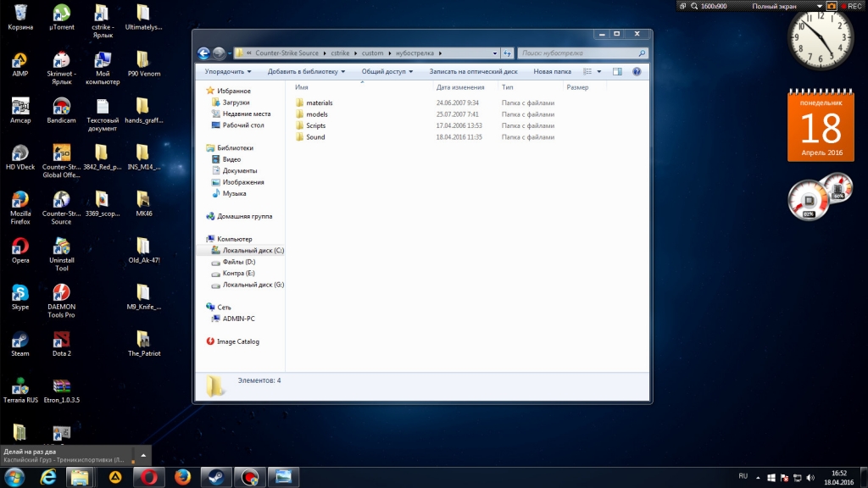This screenshot has width=868, height=488.
Task: Open DAEMON Tools Pro desktop icon
Action: tap(61, 292)
